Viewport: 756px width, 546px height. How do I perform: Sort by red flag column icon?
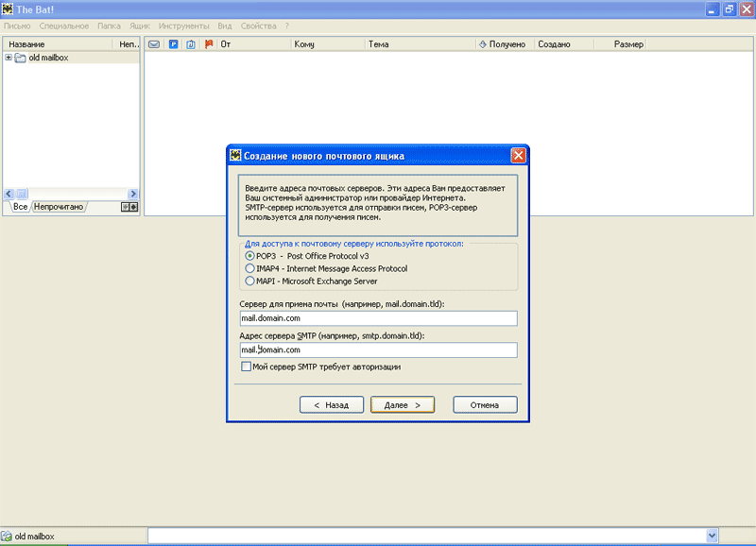(209, 44)
